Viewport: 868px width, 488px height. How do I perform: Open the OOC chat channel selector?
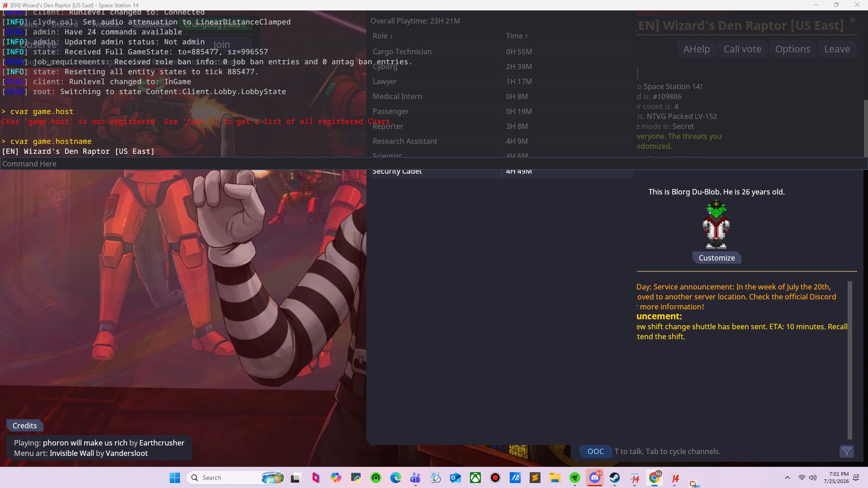click(595, 451)
